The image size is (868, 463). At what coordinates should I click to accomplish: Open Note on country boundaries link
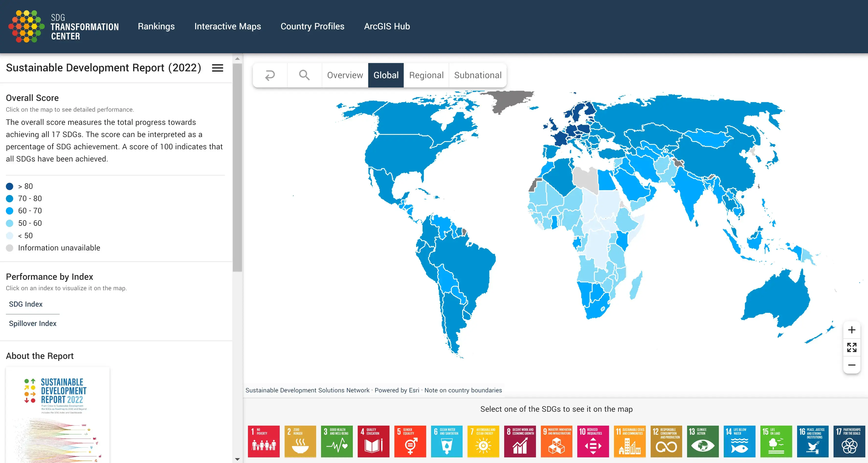pyautogui.click(x=463, y=390)
